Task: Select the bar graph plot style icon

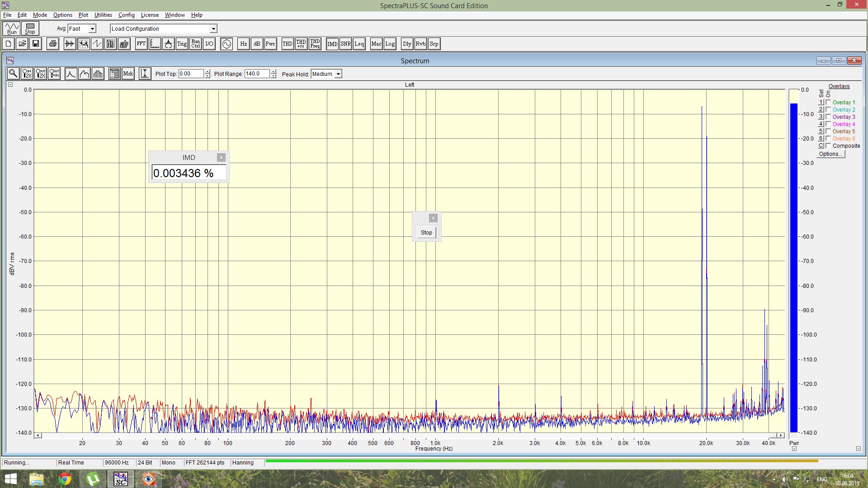Action: (98, 74)
